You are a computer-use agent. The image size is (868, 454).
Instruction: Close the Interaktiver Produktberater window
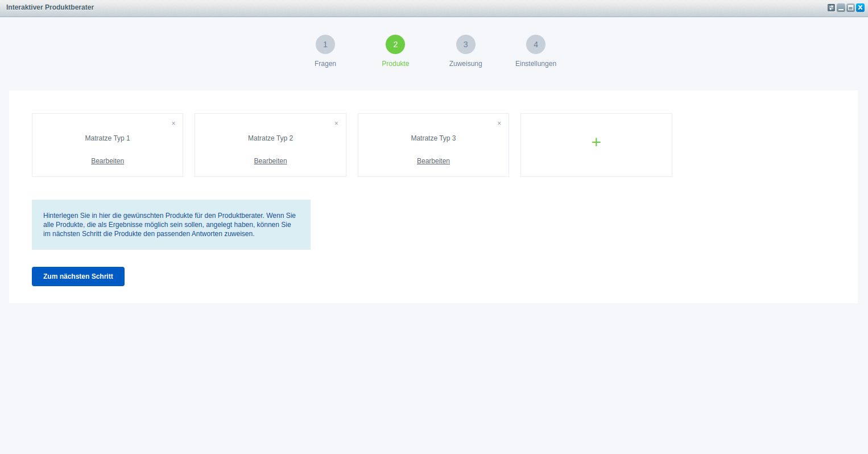pos(860,8)
